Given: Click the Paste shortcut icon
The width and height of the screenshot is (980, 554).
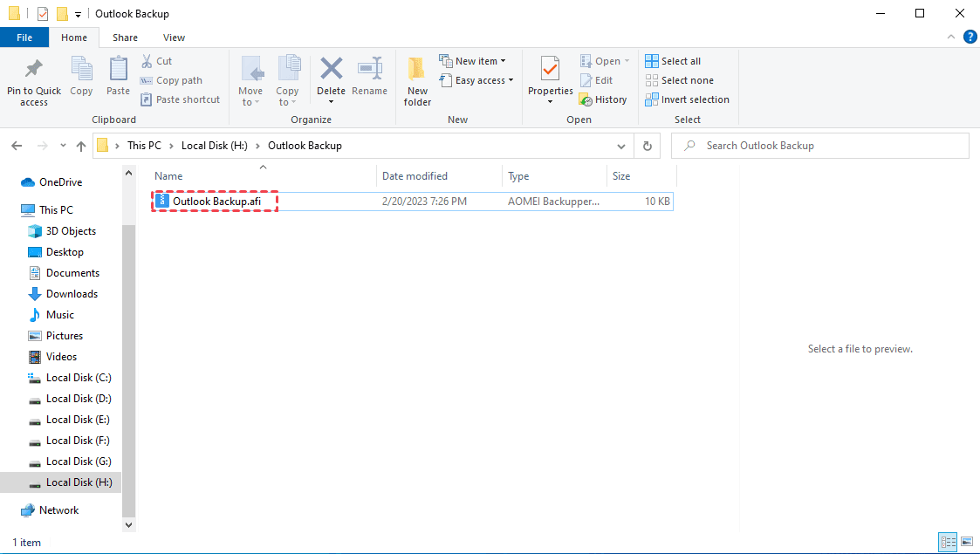Looking at the screenshot, I should (x=180, y=99).
